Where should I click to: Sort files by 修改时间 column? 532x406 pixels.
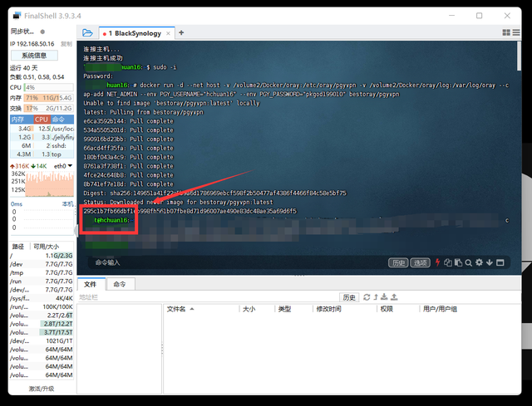[x=344, y=309]
